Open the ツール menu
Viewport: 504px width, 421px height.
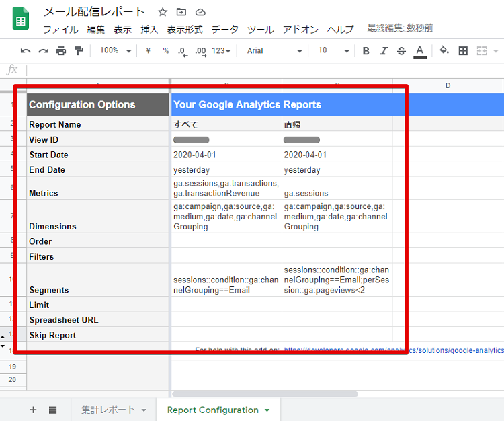click(260, 30)
